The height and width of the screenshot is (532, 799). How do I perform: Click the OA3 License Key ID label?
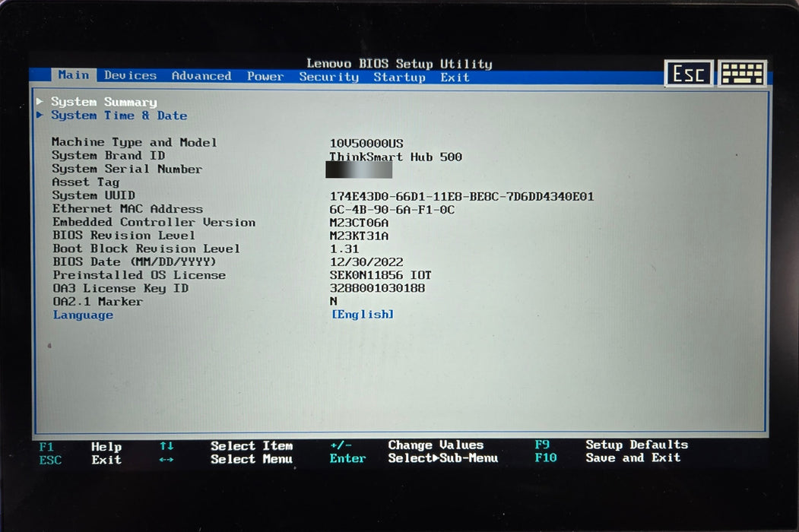tap(121, 289)
